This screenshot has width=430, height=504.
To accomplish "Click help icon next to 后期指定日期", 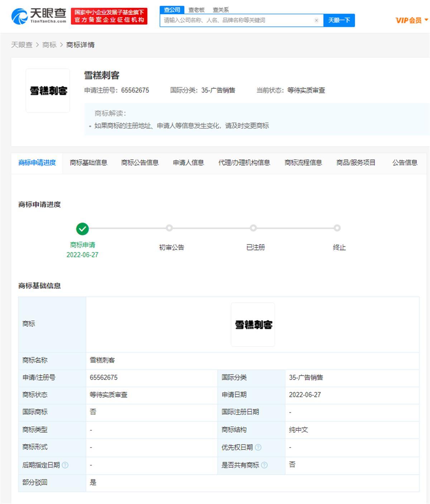I will click(x=65, y=465).
